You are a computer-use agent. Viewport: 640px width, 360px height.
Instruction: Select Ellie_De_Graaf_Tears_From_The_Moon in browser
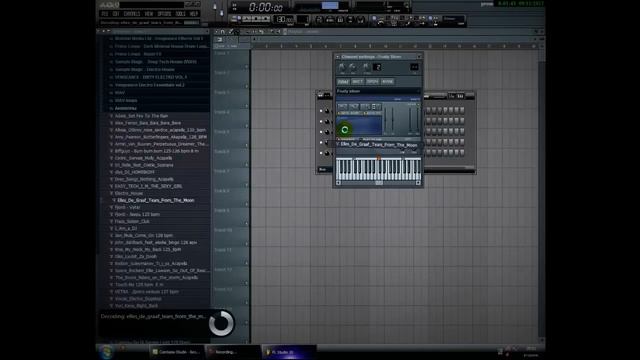tap(156, 200)
